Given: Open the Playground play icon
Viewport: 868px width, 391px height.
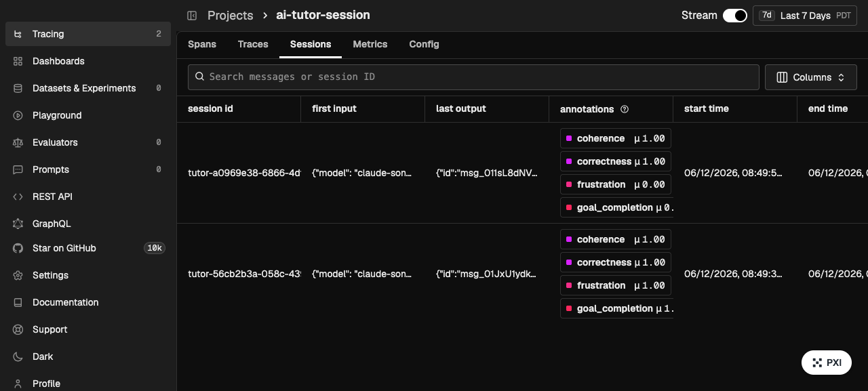Looking at the screenshot, I should 18,115.
